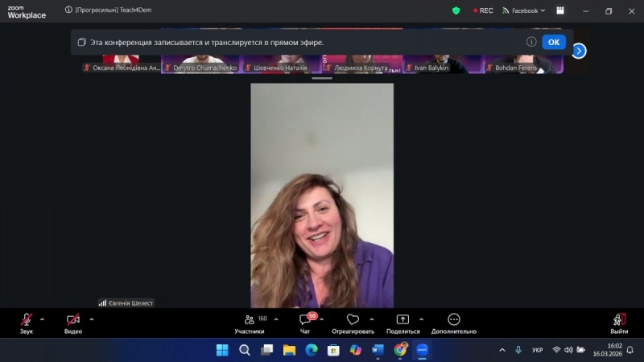The height and width of the screenshot is (362, 644).
Task: Open the Facebook live stream dropdown
Action: tap(523, 10)
